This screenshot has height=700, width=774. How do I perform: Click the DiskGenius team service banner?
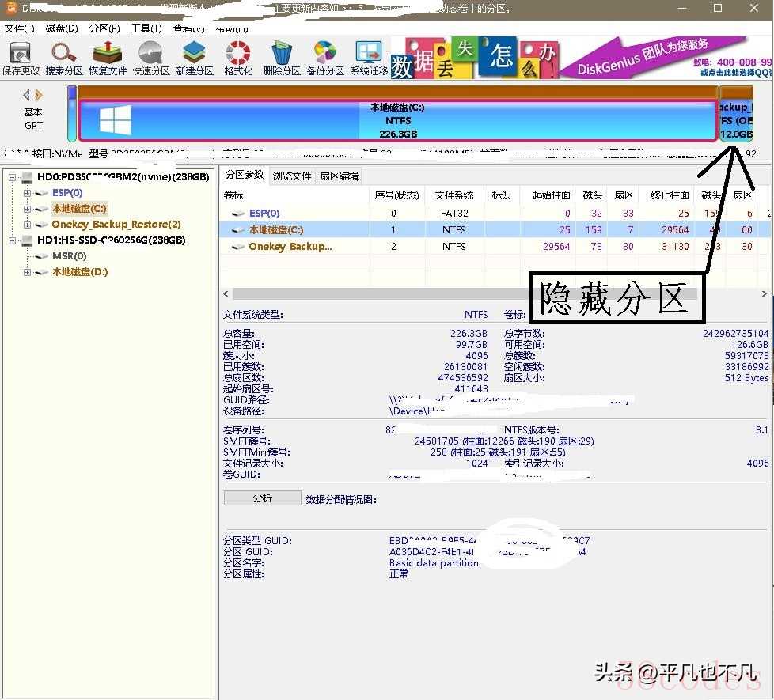point(666,58)
